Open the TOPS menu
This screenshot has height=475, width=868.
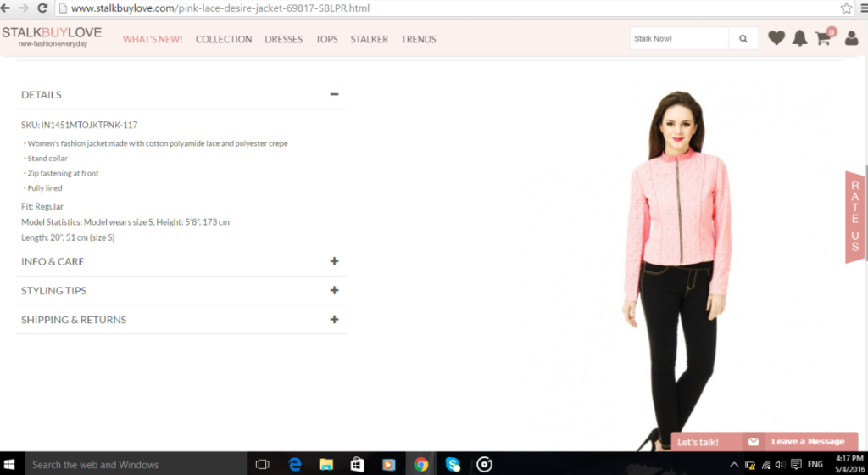tap(326, 39)
